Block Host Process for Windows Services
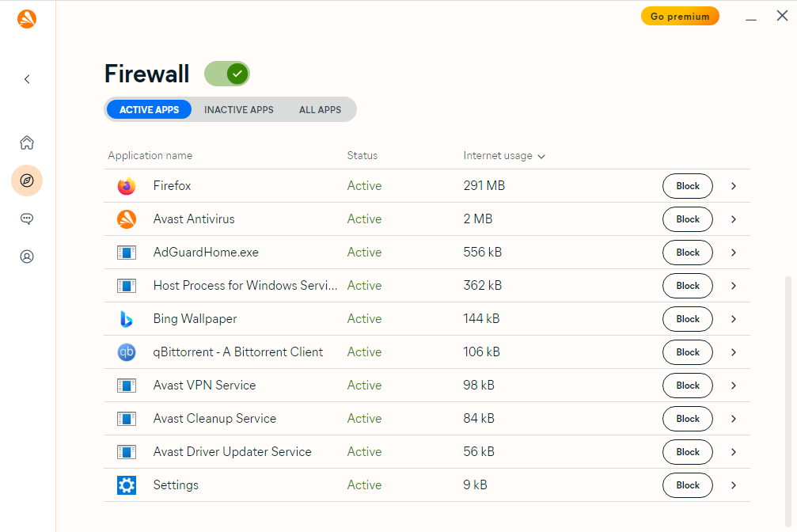Viewport: 797px width, 532px height. 688,286
